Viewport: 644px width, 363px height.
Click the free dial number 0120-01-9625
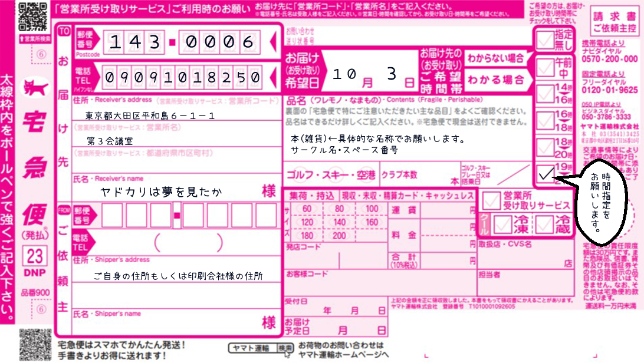point(610,90)
